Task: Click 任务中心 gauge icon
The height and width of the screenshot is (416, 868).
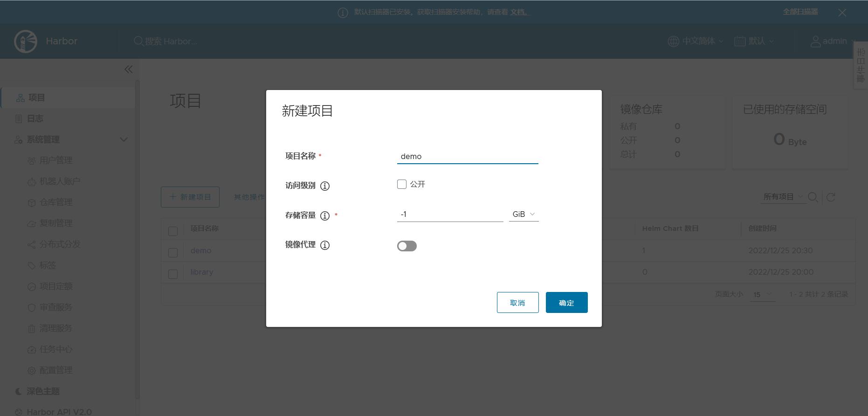Action: coord(31,350)
